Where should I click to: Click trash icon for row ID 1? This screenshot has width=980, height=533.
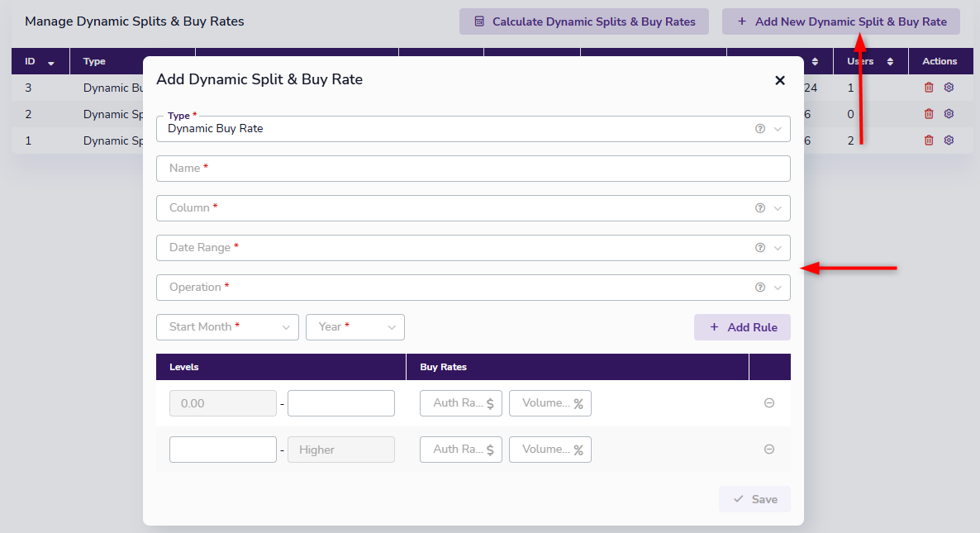click(x=929, y=140)
